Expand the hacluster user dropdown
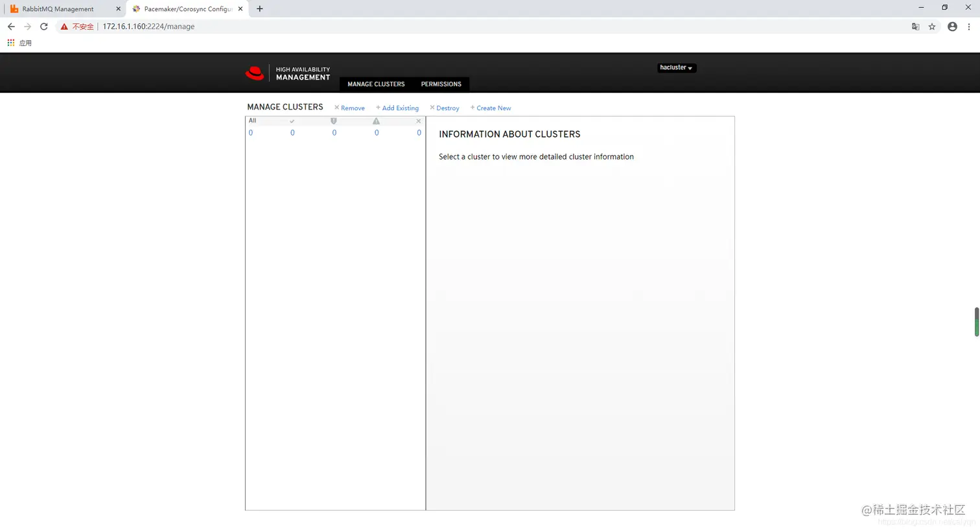The width and height of the screenshot is (980, 531). click(x=676, y=67)
